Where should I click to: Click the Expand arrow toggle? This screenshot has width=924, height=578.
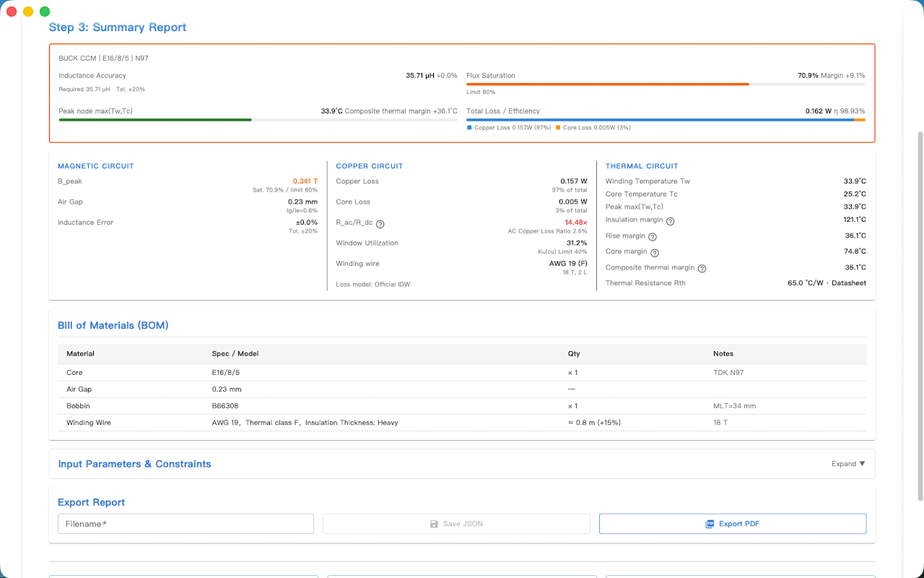tap(862, 464)
